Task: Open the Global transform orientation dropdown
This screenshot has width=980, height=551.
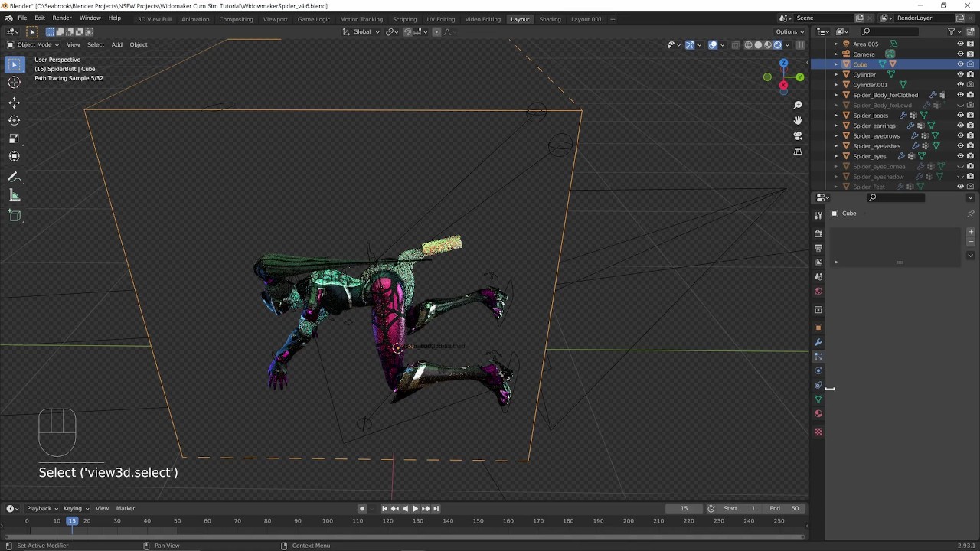Action: [361, 31]
